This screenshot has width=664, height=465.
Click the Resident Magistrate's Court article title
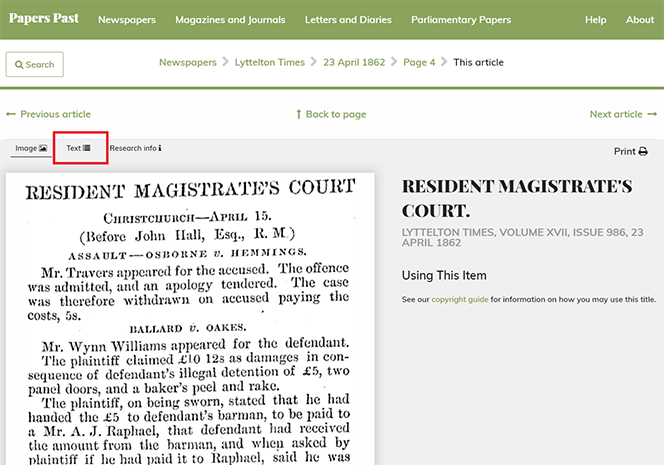click(517, 198)
